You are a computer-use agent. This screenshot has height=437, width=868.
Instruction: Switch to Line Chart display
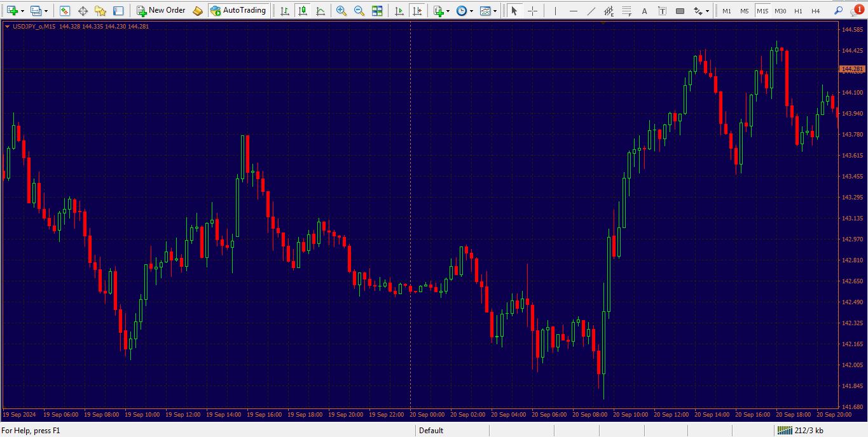(x=320, y=11)
